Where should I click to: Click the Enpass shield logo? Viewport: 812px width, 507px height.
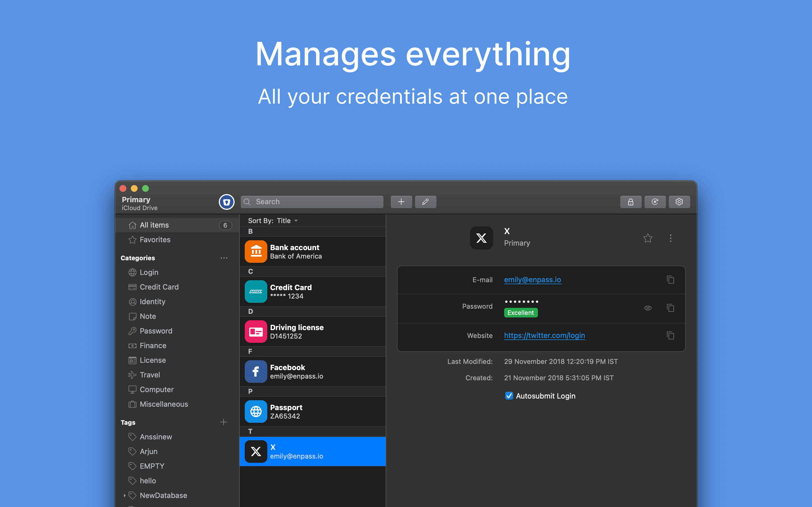coord(227,202)
